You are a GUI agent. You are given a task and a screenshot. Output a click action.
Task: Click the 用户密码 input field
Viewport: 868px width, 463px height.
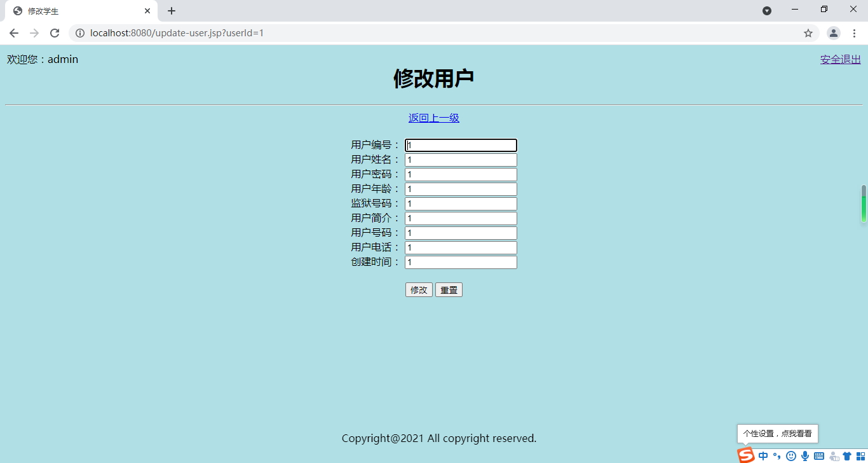pyautogui.click(x=461, y=174)
